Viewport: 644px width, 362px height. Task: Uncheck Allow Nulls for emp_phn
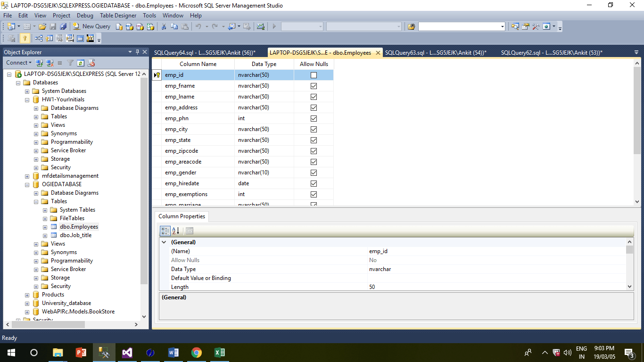click(x=314, y=118)
